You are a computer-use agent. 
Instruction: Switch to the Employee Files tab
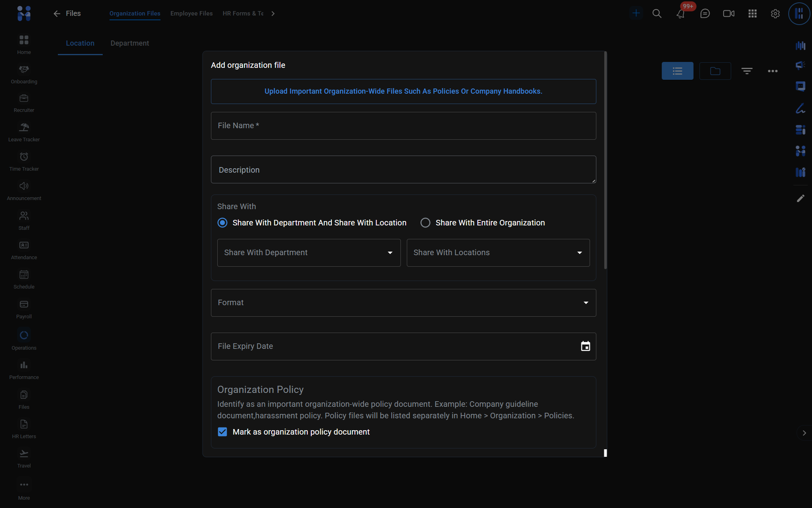click(191, 13)
